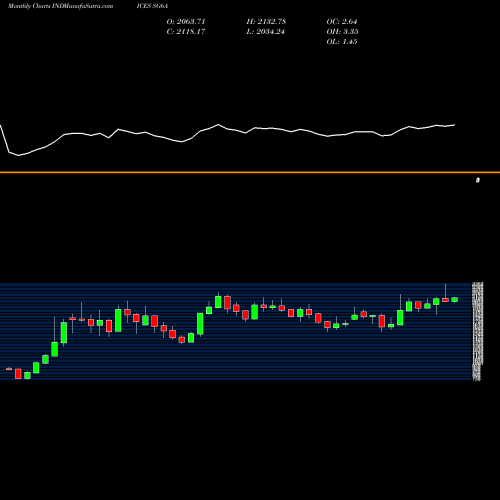Viewport: 500px width, 500px height.
Task: Click the open value 'O: 2063.71'
Action: 186,21
